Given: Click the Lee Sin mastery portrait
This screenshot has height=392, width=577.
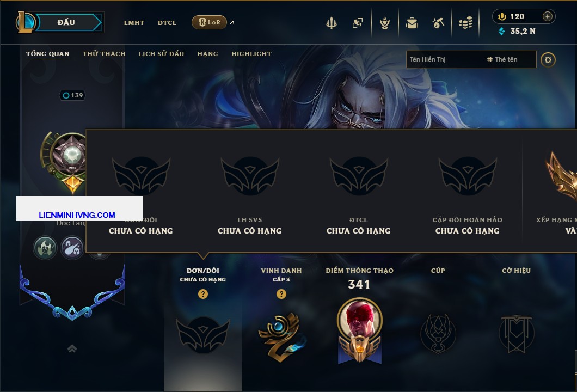Looking at the screenshot, I should (x=359, y=320).
